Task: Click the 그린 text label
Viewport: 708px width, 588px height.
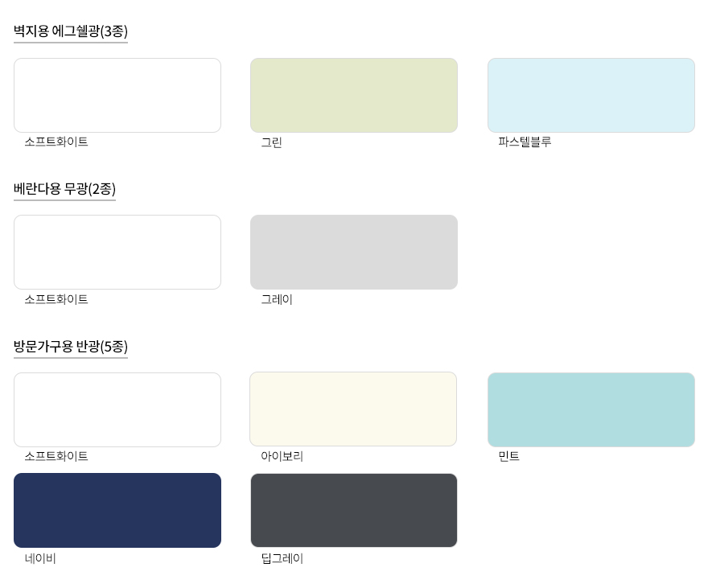Action: point(271,142)
